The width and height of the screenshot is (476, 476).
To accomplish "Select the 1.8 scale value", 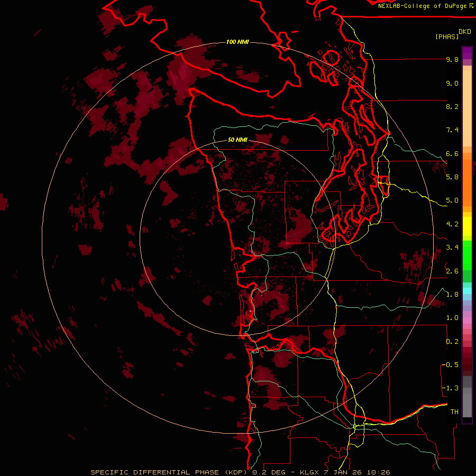I will [452, 295].
